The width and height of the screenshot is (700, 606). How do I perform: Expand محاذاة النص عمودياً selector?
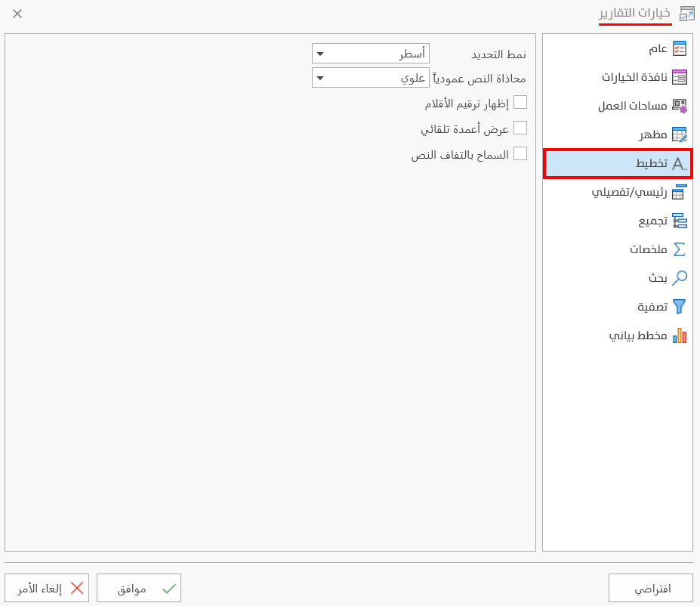(x=321, y=77)
